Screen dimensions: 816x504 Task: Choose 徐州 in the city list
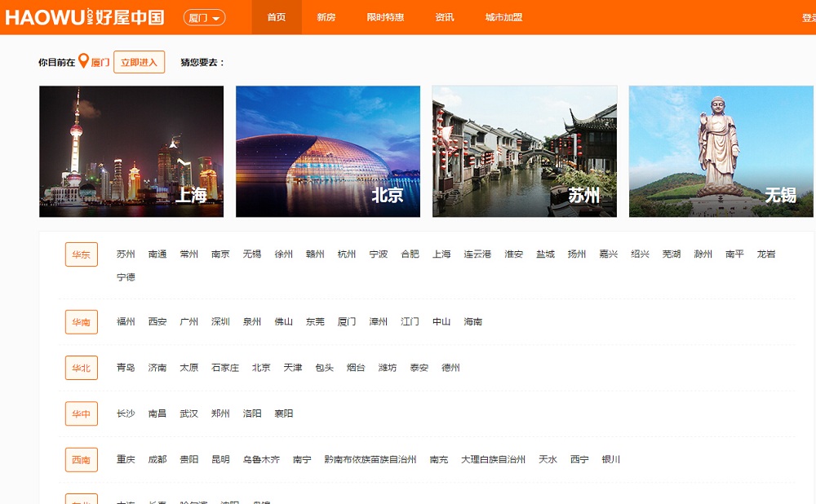[x=284, y=254]
